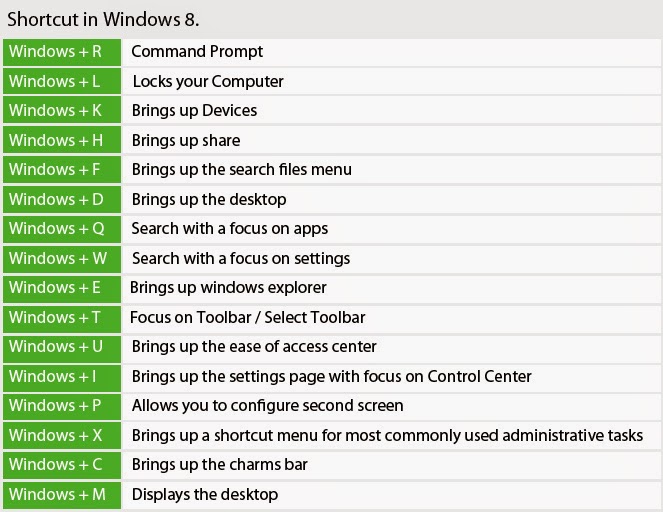Select 'Locks your Computer' description
The width and height of the screenshot is (663, 512).
[x=207, y=81]
